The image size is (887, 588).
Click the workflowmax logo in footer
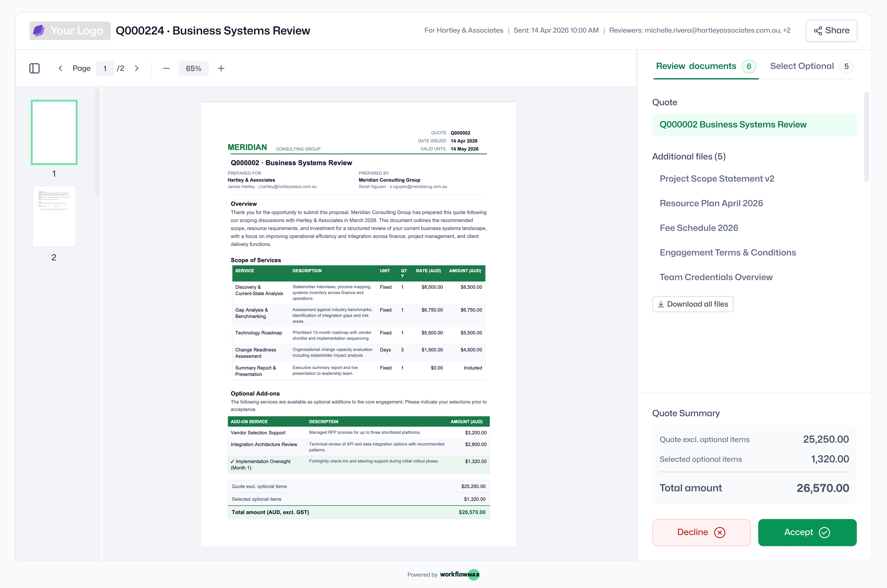[460, 574]
